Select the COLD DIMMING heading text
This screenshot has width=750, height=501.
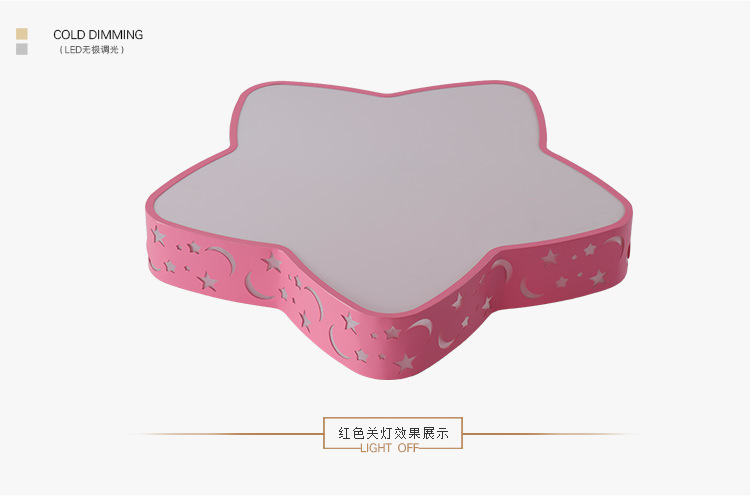tap(98, 34)
